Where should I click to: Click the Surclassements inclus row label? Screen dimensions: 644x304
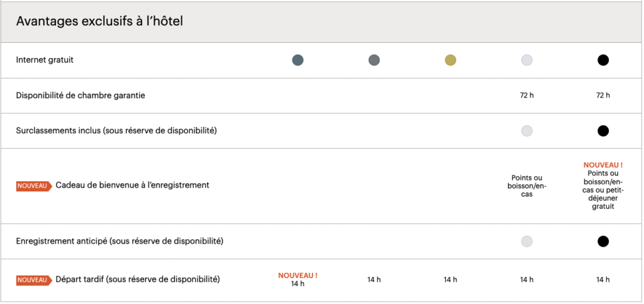(116, 131)
